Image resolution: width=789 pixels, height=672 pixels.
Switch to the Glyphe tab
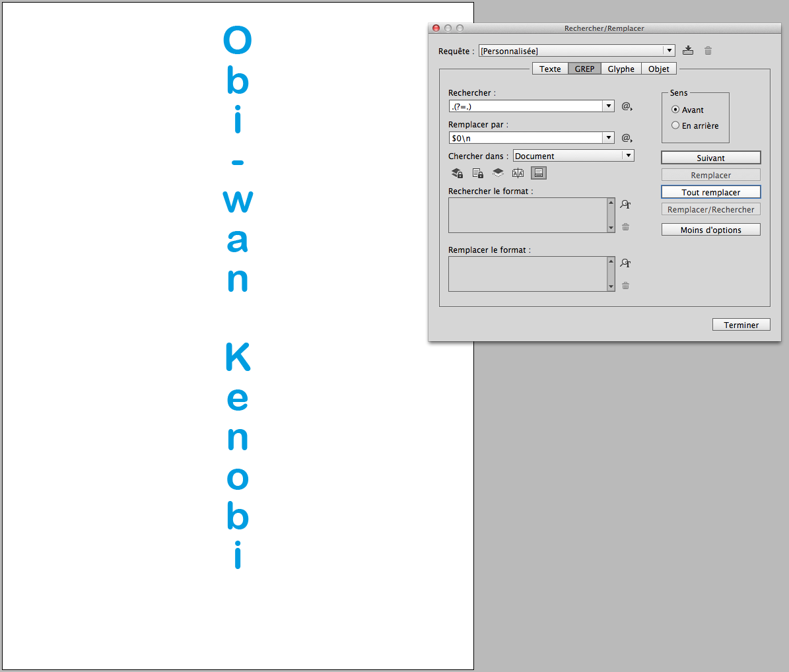coord(621,69)
